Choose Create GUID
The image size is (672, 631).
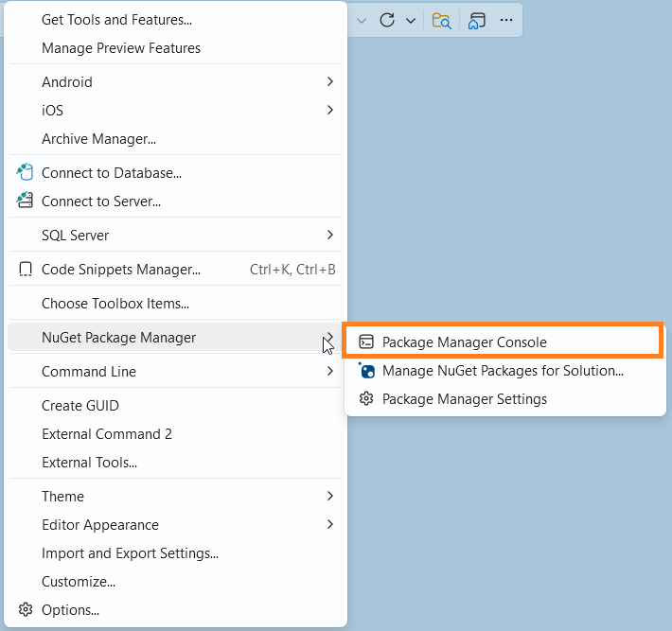(175, 405)
